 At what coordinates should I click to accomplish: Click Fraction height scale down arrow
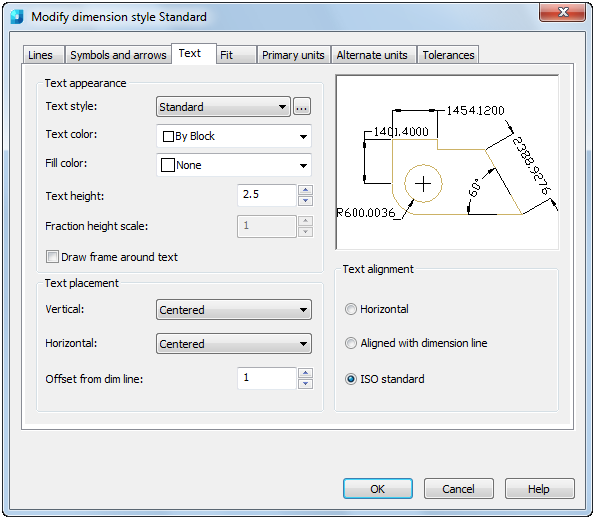pyautogui.click(x=305, y=232)
